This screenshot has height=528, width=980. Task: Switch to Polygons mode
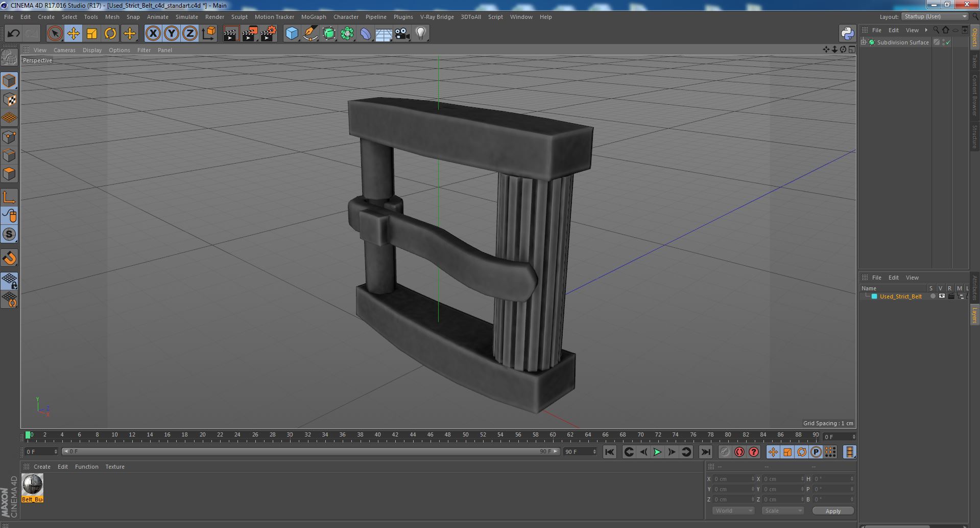click(9, 174)
